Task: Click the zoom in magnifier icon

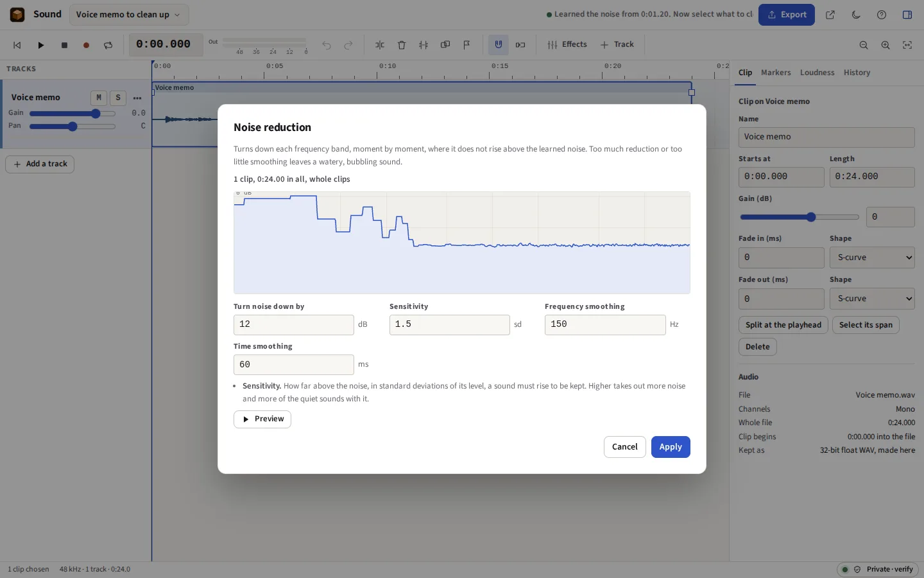Action: [886, 45]
